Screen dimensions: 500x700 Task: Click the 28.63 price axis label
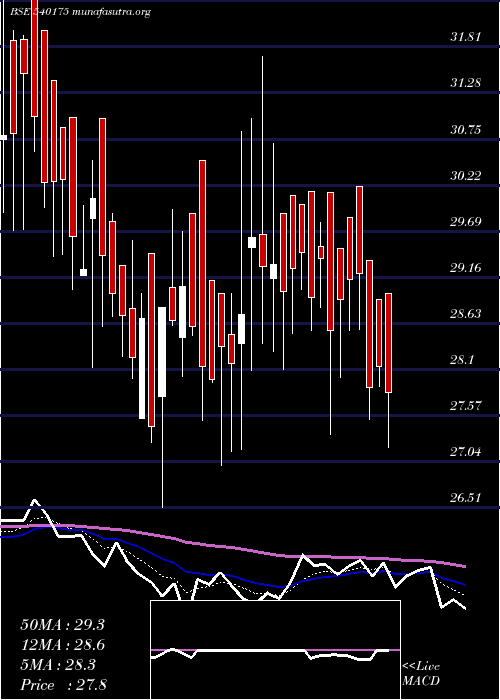pyautogui.click(x=466, y=313)
